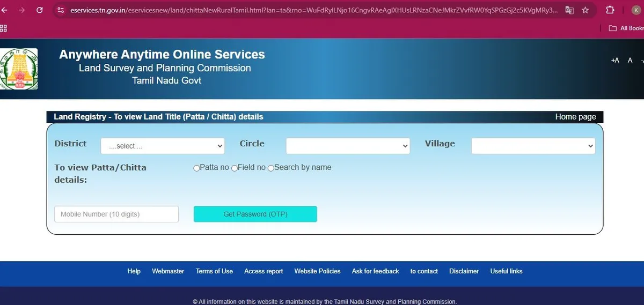Open the translate page icon
The height and width of the screenshot is (305, 644).
569,10
